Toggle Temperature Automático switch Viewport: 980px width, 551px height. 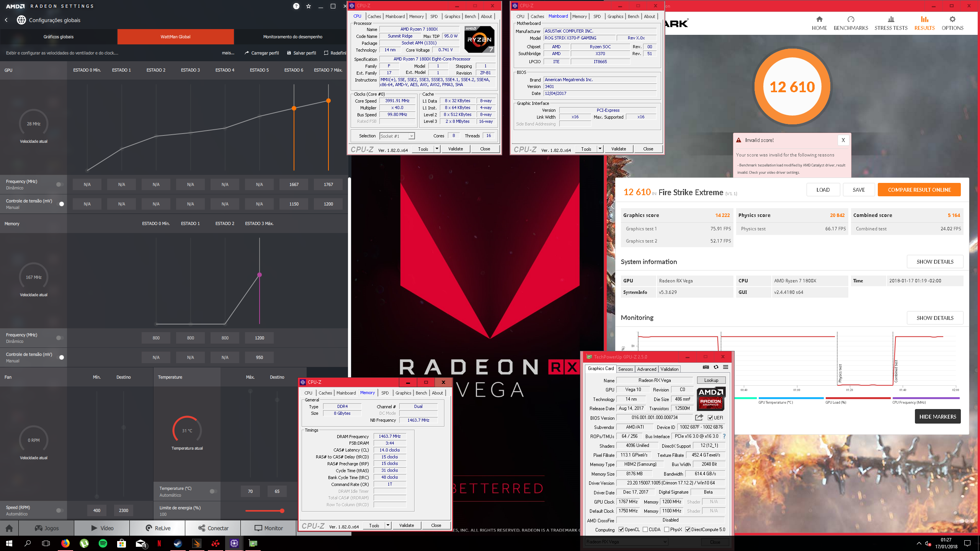213,491
